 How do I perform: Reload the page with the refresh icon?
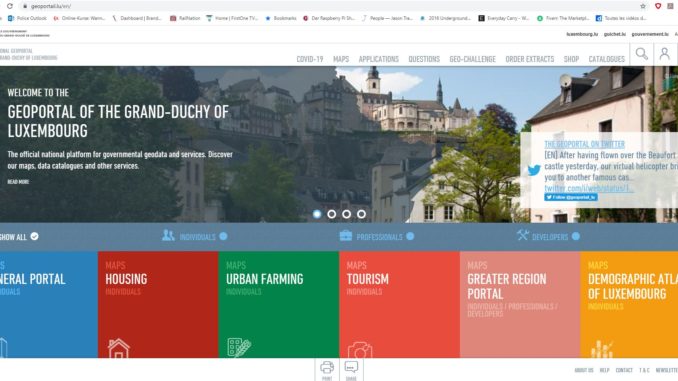click(10, 6)
